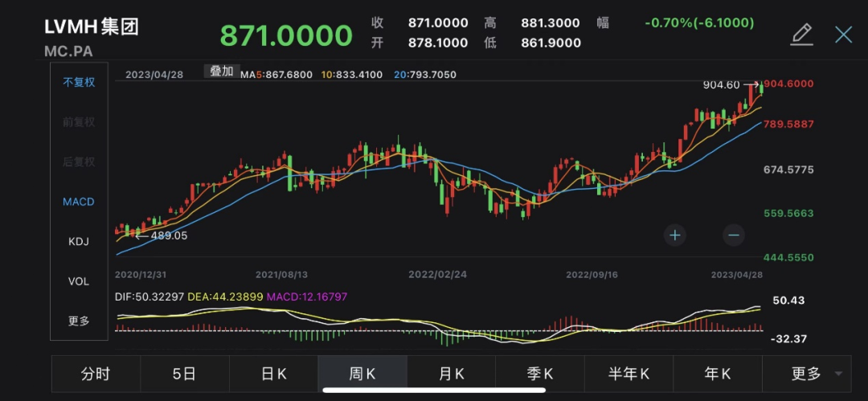Switch to the 周K tab

(362, 374)
